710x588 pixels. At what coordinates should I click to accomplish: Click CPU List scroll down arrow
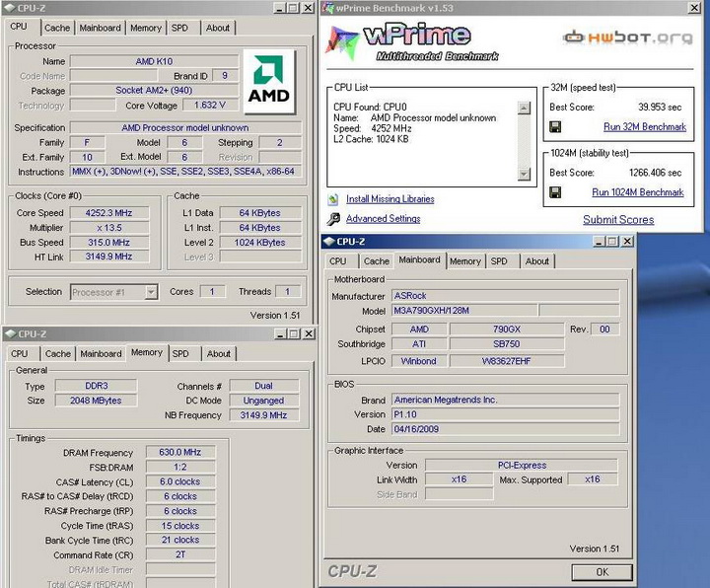[524, 174]
